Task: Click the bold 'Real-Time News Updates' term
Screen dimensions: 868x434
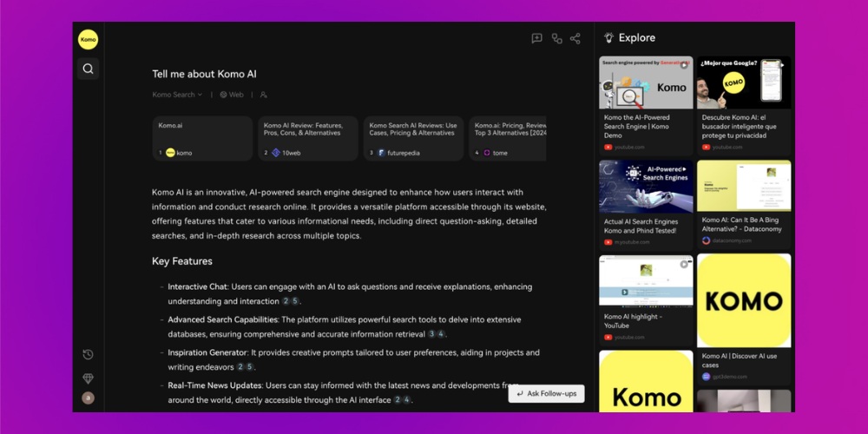Action: pos(214,385)
